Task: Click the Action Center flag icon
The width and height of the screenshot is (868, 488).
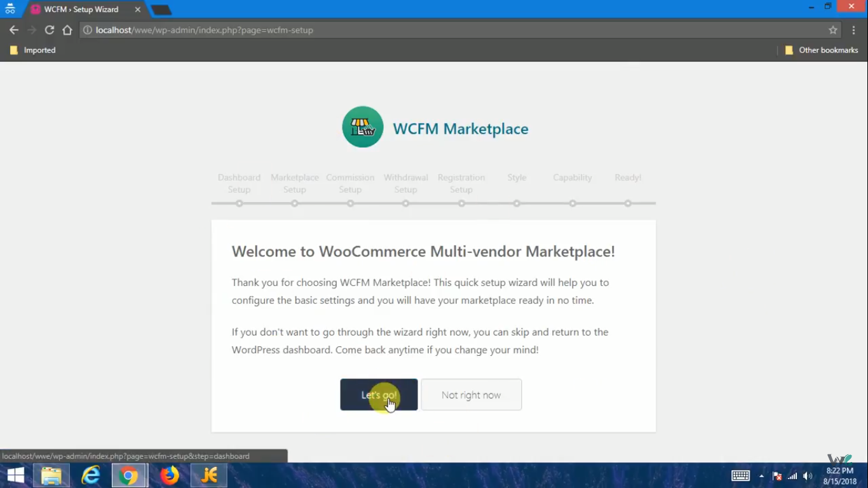Action: coord(776,476)
